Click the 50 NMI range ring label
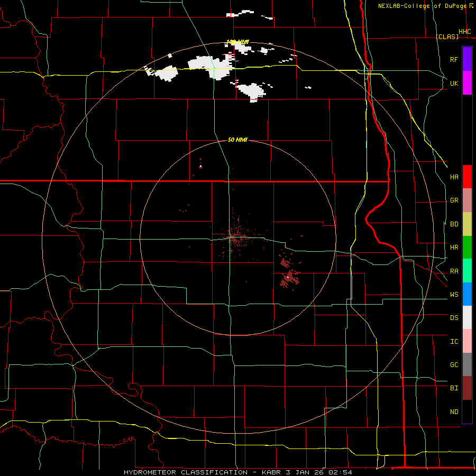 237,140
